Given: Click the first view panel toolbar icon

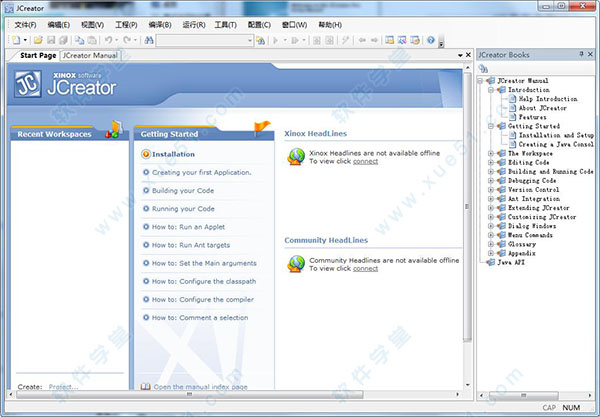Looking at the screenshot, I should click(x=390, y=40).
